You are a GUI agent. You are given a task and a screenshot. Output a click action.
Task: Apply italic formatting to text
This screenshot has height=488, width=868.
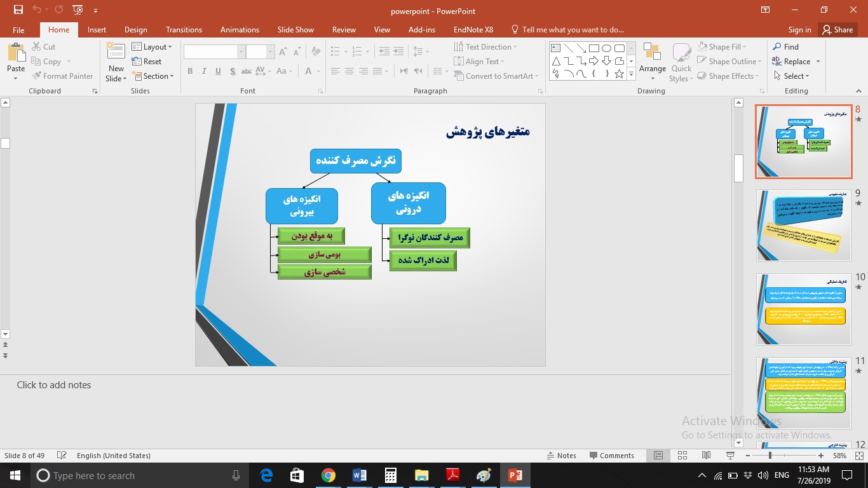203,71
